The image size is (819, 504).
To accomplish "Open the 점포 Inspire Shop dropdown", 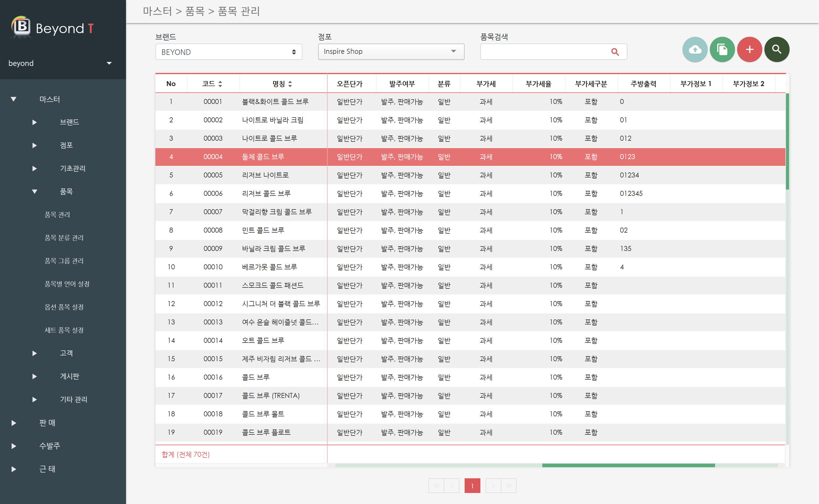I will click(391, 52).
